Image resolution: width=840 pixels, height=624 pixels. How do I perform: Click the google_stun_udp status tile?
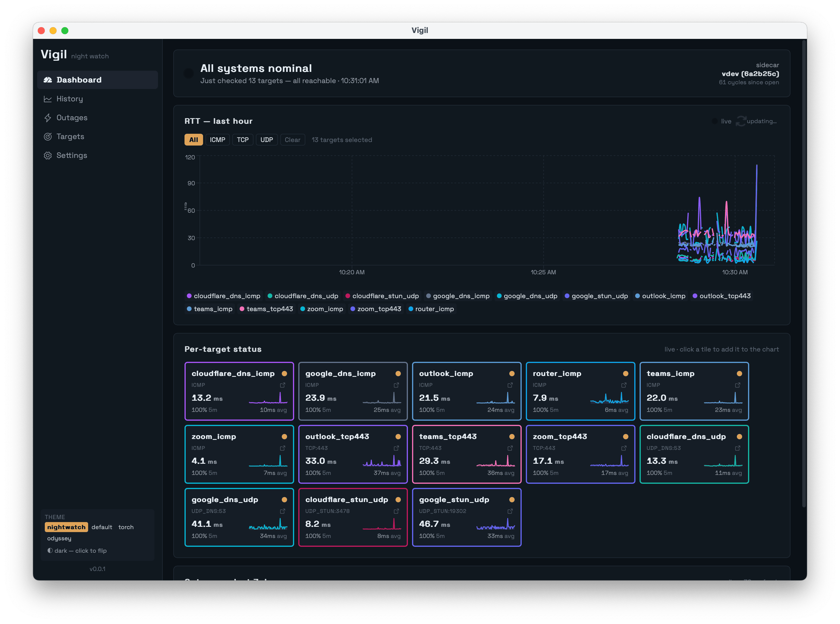(467, 517)
